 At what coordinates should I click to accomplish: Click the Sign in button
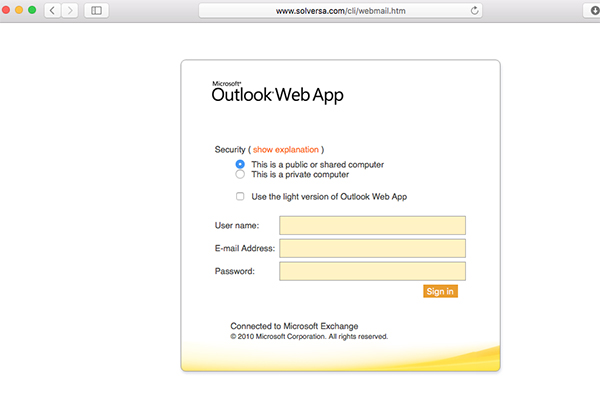(x=440, y=291)
